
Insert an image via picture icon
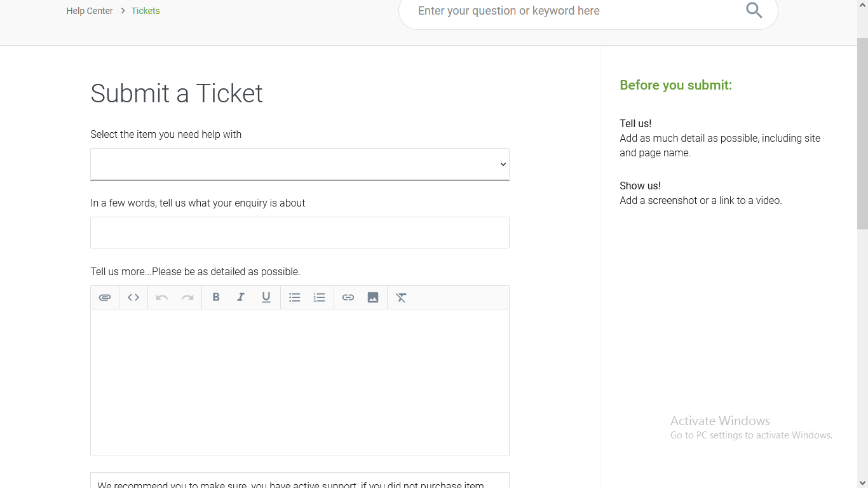373,297
